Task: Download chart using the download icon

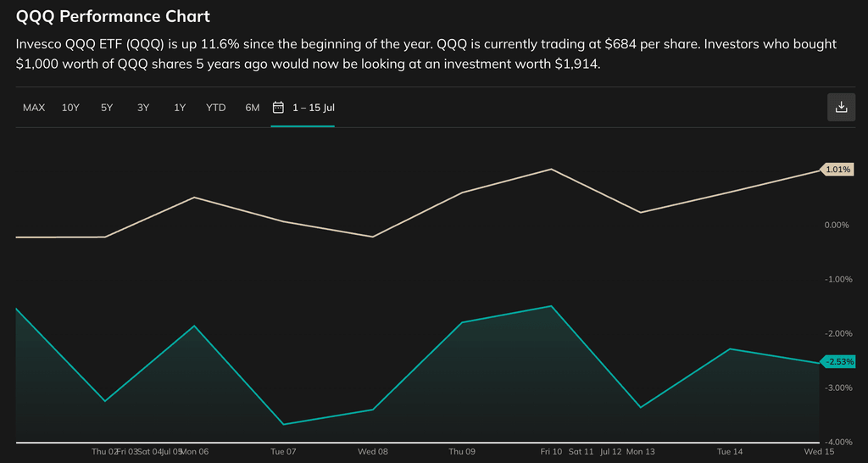Action: [841, 107]
